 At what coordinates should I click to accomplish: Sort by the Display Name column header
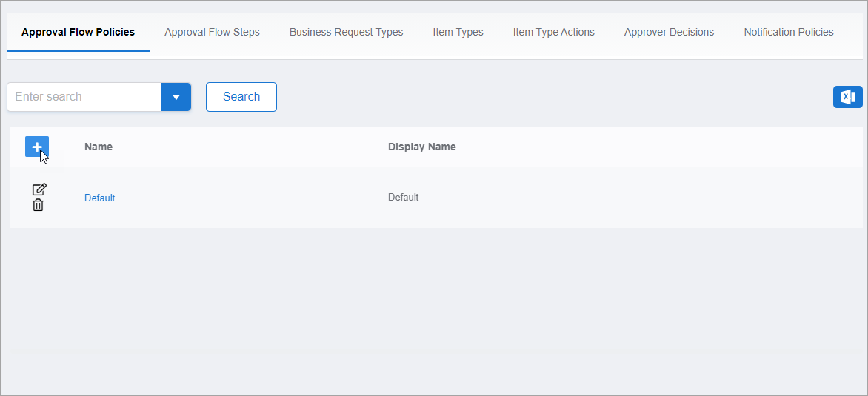[x=421, y=147]
